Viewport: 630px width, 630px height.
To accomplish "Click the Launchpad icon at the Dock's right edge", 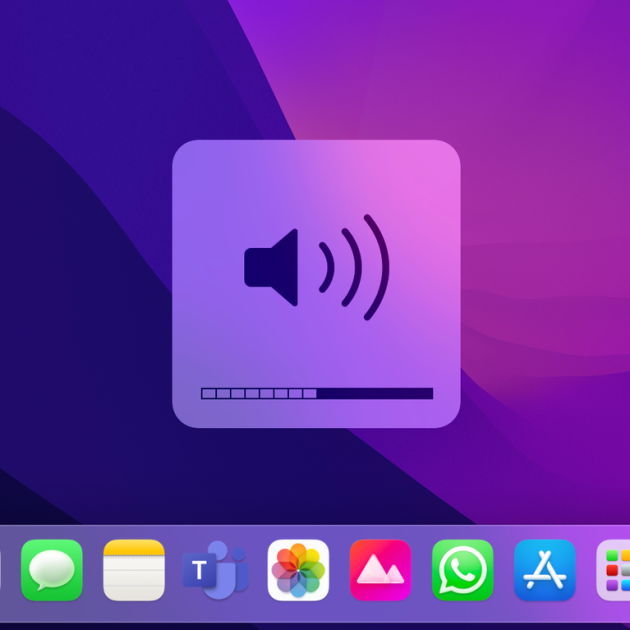I will click(x=615, y=570).
